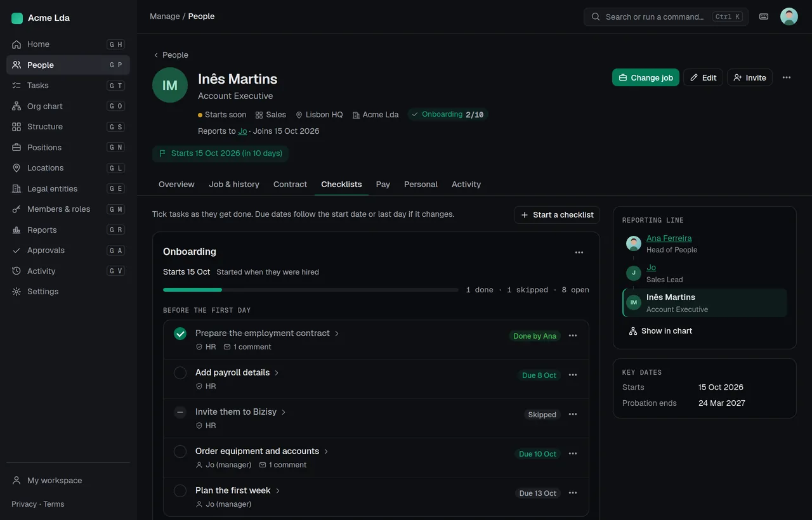Expand Add payroll details chevron

277,373
